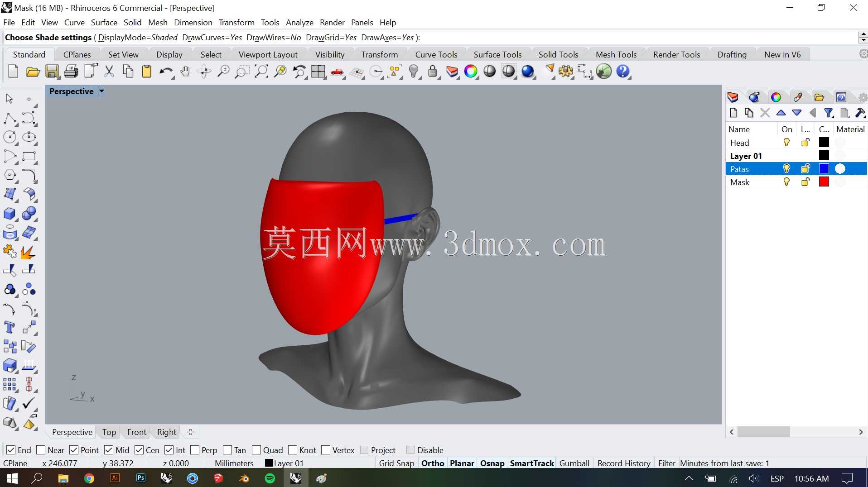
Task: Launch Grasshopper from the green icon
Action: (x=604, y=72)
